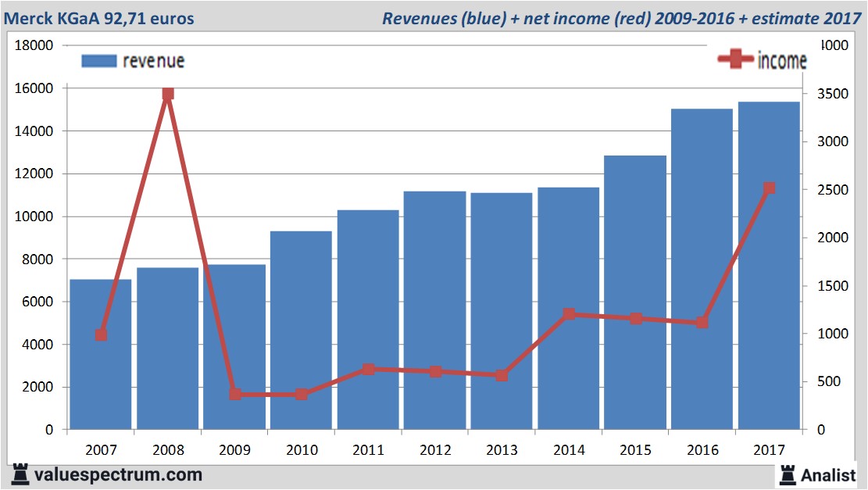Click the 2014 red income data point
Image resolution: width=868 pixels, height=490 pixels.
click(569, 314)
